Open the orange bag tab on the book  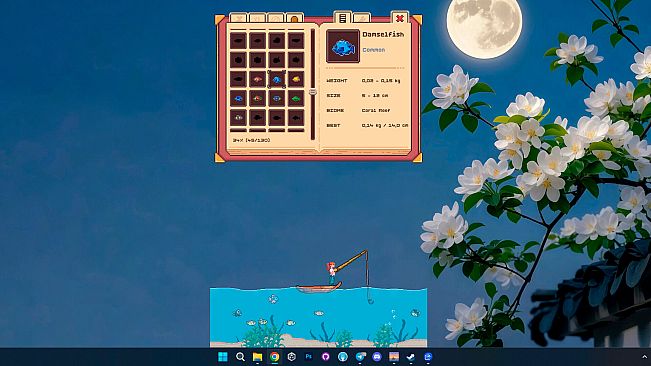(295, 18)
